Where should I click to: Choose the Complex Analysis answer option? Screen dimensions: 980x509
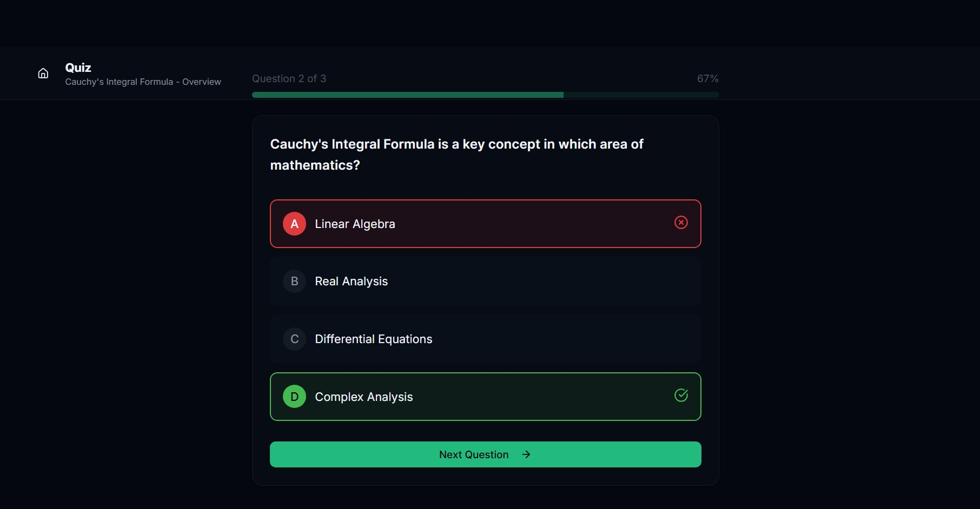click(x=486, y=397)
